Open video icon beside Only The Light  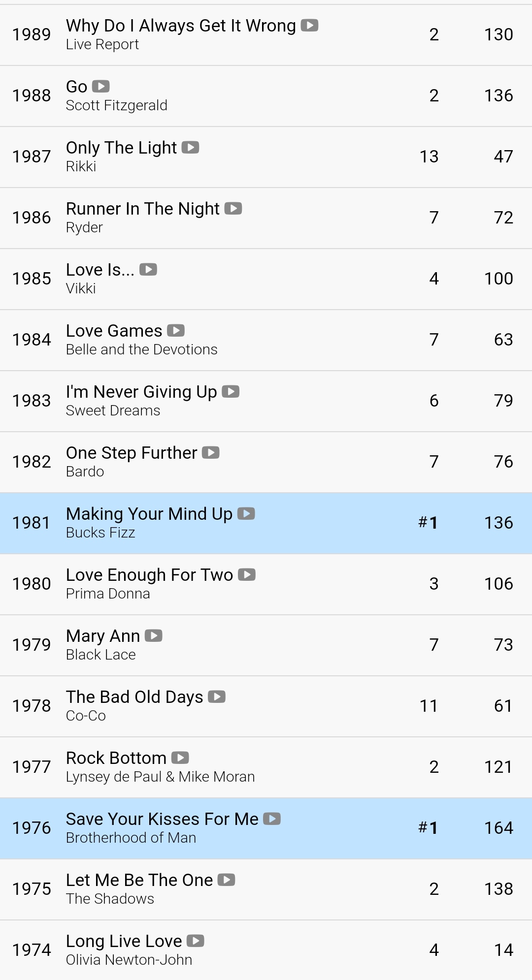[190, 147]
